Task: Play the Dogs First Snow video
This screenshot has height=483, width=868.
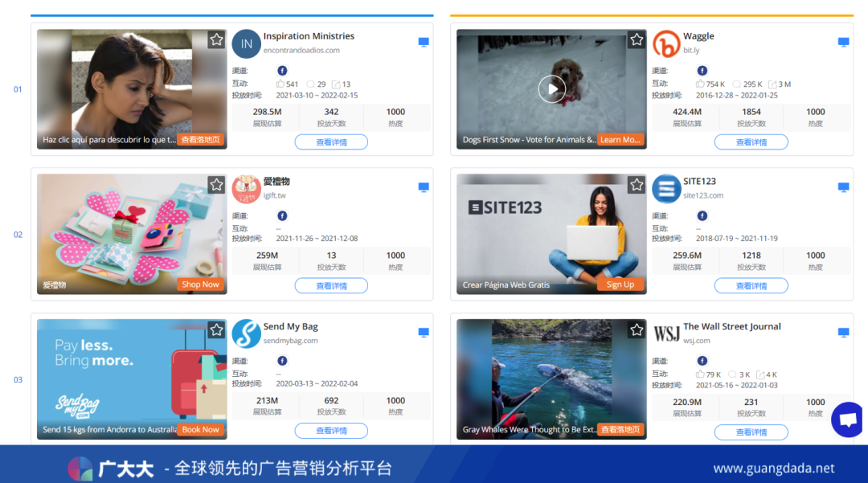Action: click(x=552, y=89)
